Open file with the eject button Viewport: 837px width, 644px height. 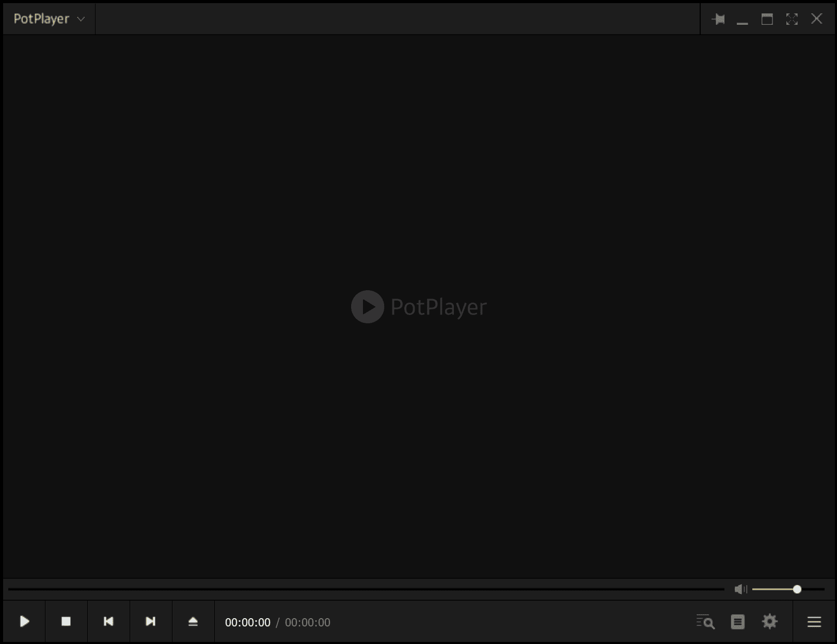tap(193, 621)
